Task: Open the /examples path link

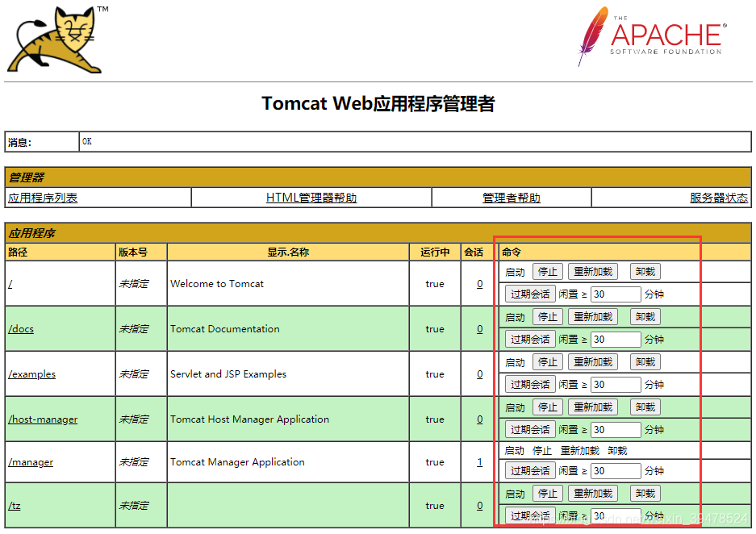Action: click(x=31, y=374)
